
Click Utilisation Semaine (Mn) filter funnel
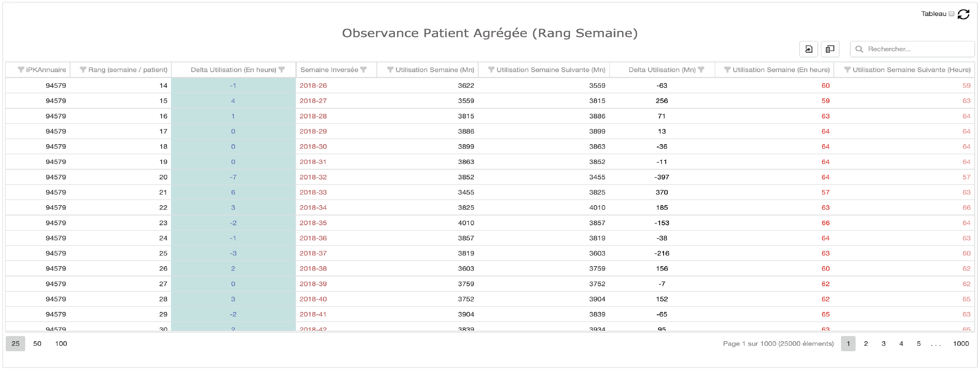coord(390,70)
